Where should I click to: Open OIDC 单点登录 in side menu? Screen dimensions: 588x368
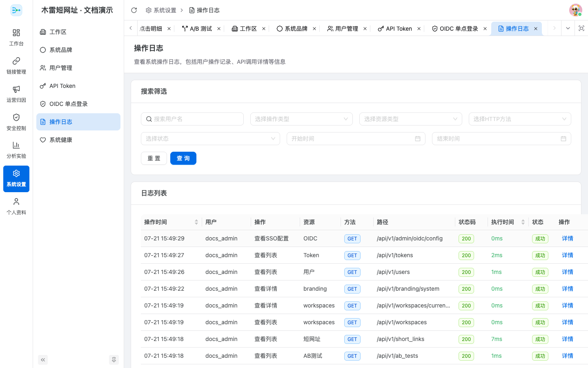[78, 104]
